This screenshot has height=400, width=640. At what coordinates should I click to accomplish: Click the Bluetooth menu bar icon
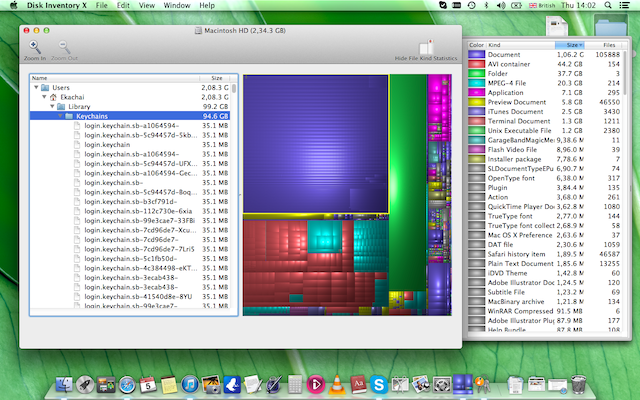486,5
